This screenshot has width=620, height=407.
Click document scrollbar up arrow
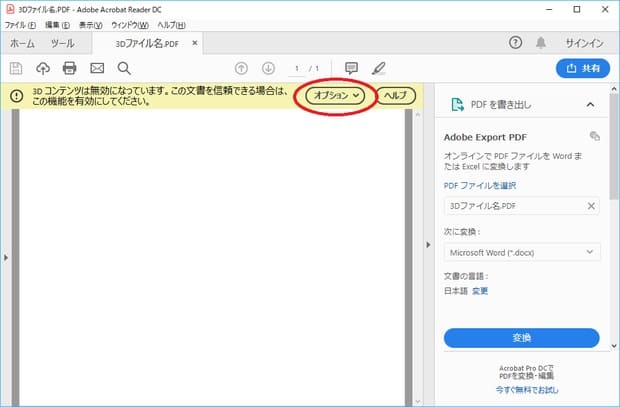click(418, 115)
